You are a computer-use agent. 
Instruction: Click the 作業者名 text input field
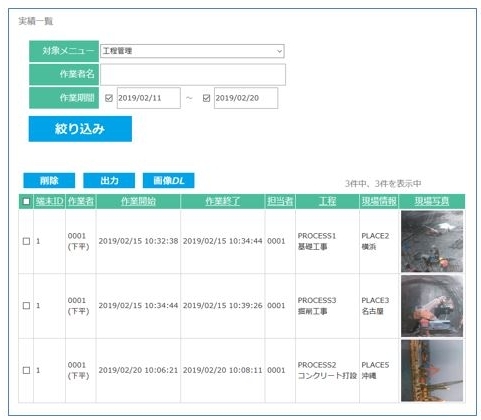click(x=193, y=74)
